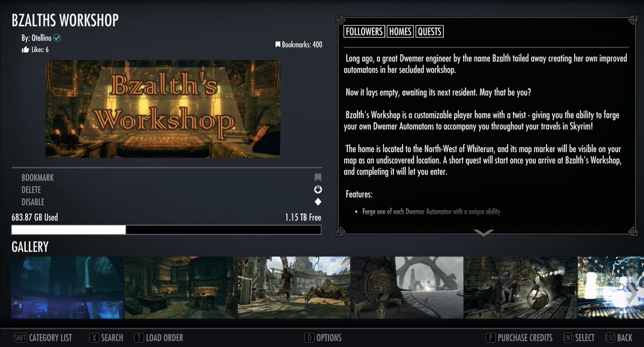Viewport: 644px width, 347px height.
Task: Click the X key icon for Search
Action: pyautogui.click(x=94, y=338)
